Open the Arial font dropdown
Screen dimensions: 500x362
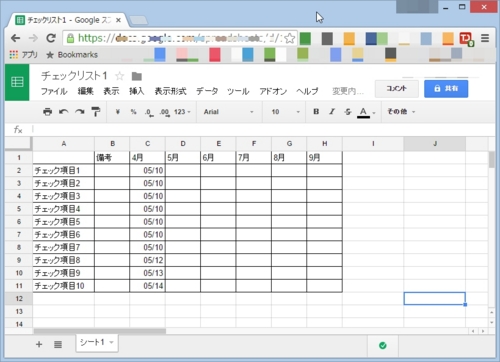(229, 112)
